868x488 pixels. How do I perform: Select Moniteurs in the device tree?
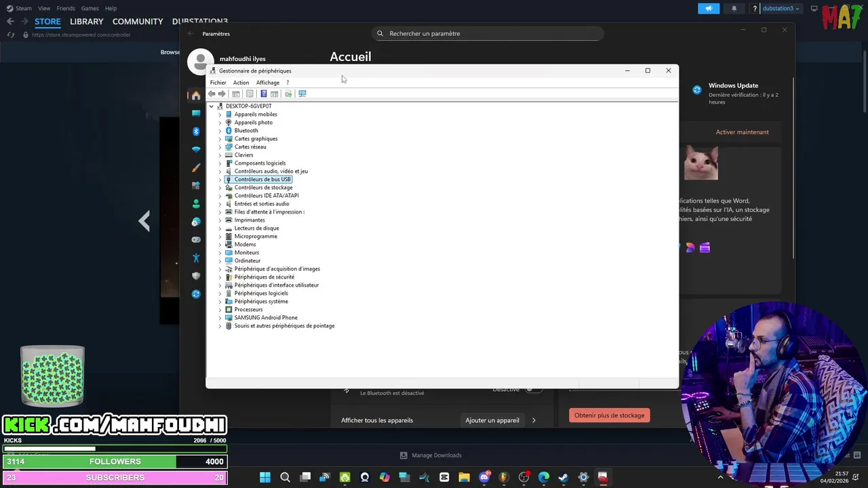coord(246,253)
